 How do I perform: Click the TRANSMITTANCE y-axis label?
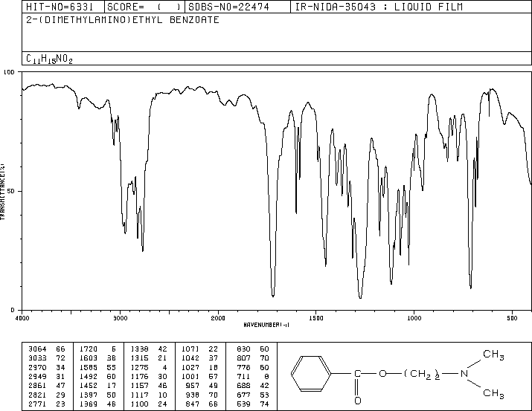[2, 192]
